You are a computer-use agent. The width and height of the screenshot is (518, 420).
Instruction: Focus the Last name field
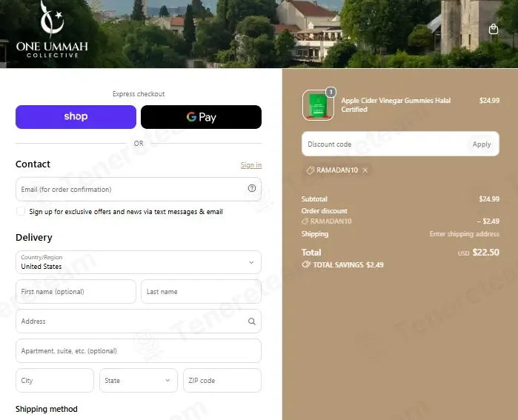click(201, 292)
